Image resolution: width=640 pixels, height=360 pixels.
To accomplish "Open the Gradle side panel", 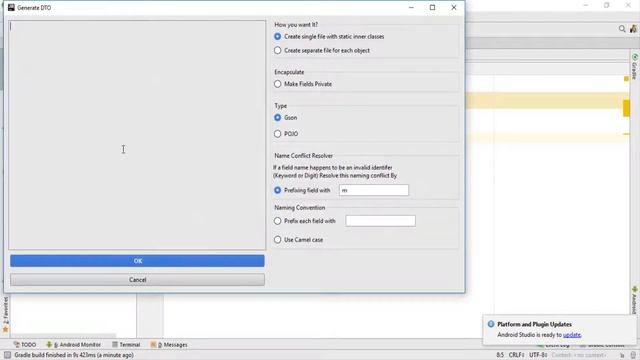I will [635, 66].
